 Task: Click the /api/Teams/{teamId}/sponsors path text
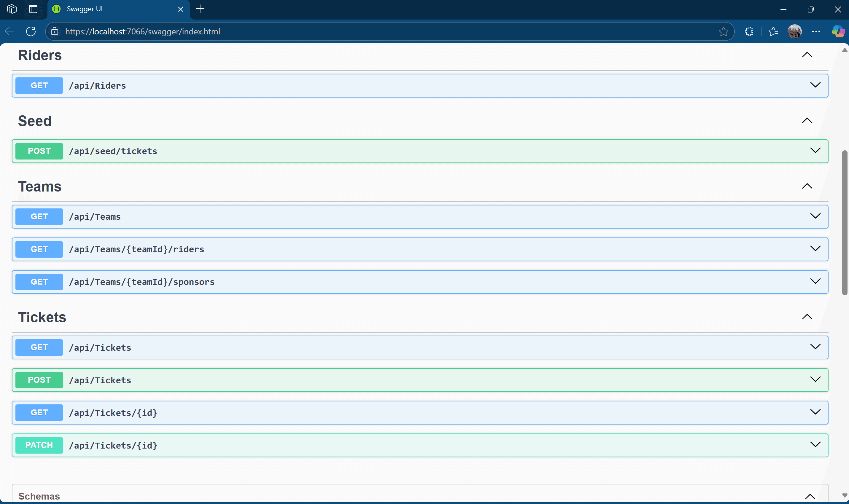pos(142,282)
